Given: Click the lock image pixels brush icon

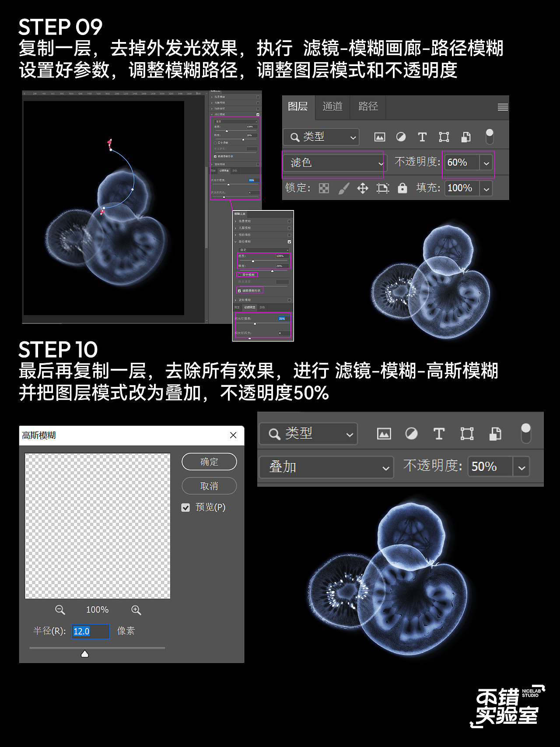Looking at the screenshot, I should [x=344, y=188].
